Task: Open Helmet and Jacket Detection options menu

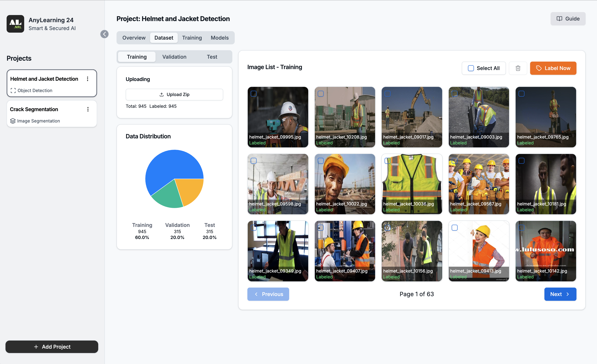Action: click(x=87, y=79)
